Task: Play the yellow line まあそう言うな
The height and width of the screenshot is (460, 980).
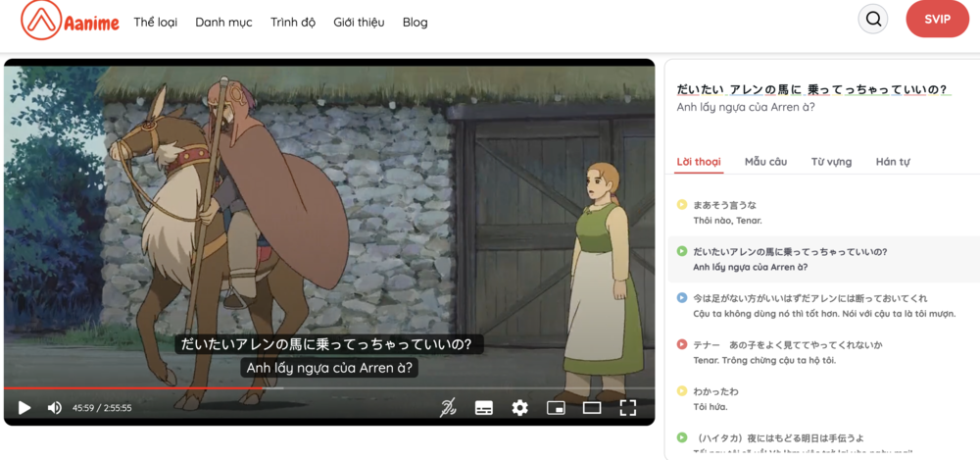Action: [x=682, y=205]
